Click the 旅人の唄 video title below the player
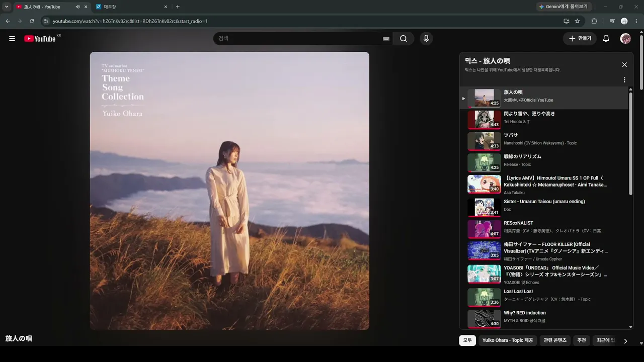Screen dimensions: 644x362 [x=19, y=339]
